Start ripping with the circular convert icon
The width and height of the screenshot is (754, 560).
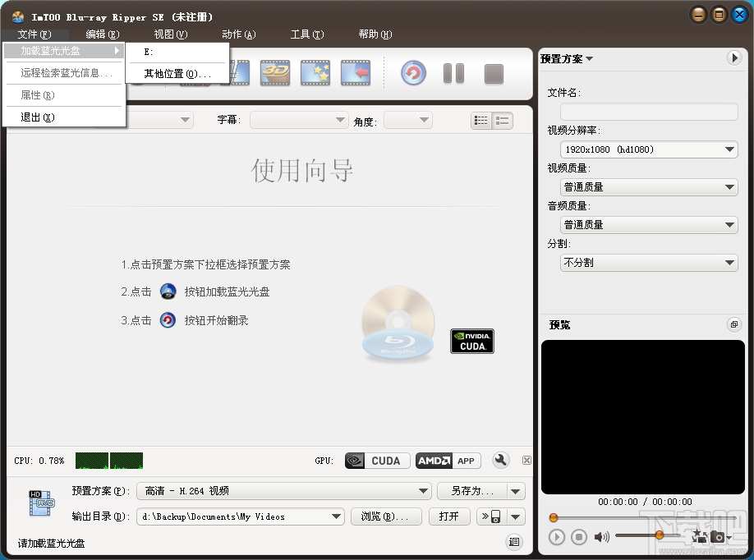413,73
